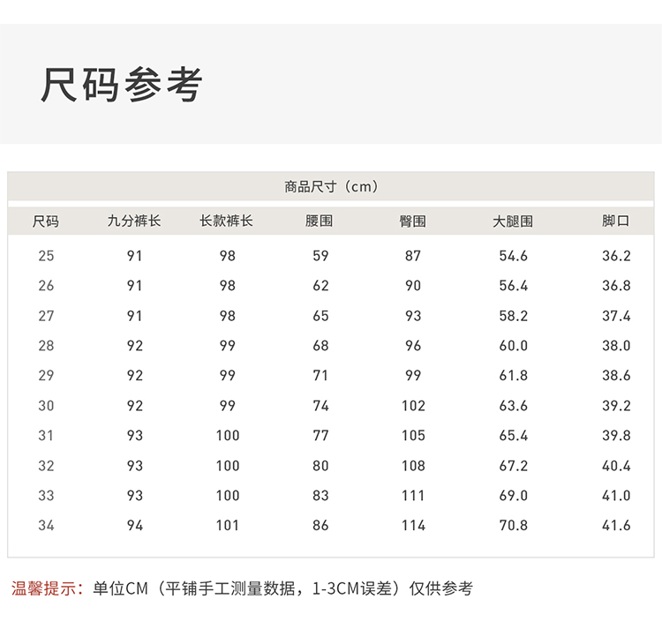Click size 30 in the 尺码 column
662x644 pixels.
(x=46, y=406)
